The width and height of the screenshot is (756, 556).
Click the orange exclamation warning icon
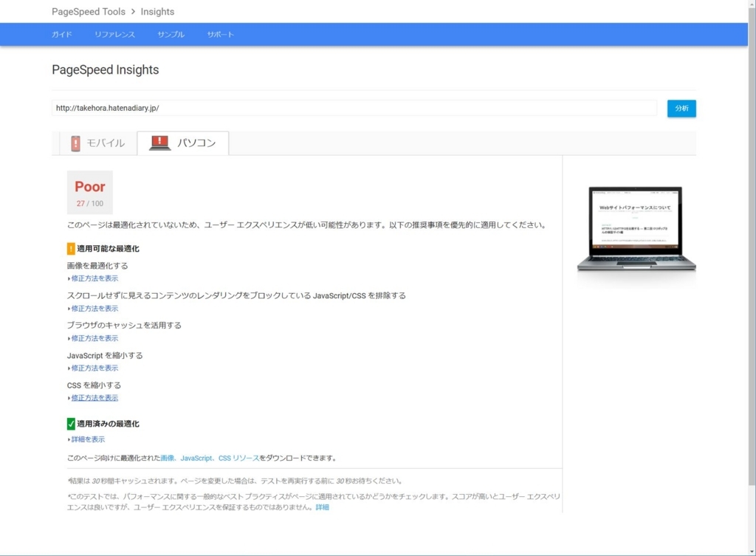71,249
